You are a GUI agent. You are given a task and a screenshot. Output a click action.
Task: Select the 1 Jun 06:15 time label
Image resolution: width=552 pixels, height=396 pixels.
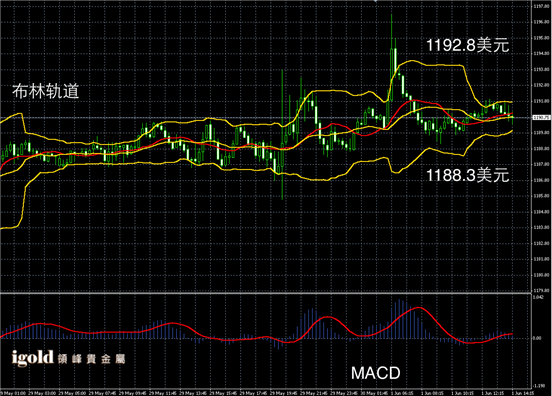coord(403,393)
